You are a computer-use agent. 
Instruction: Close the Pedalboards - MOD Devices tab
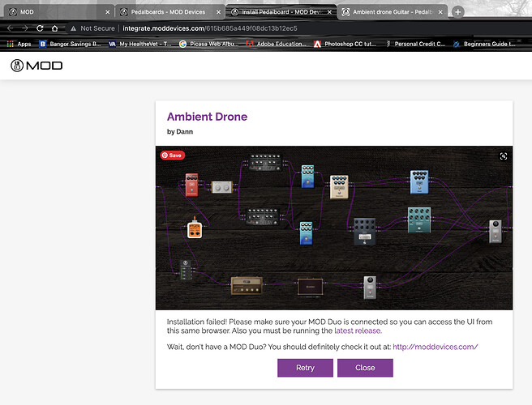(218, 12)
